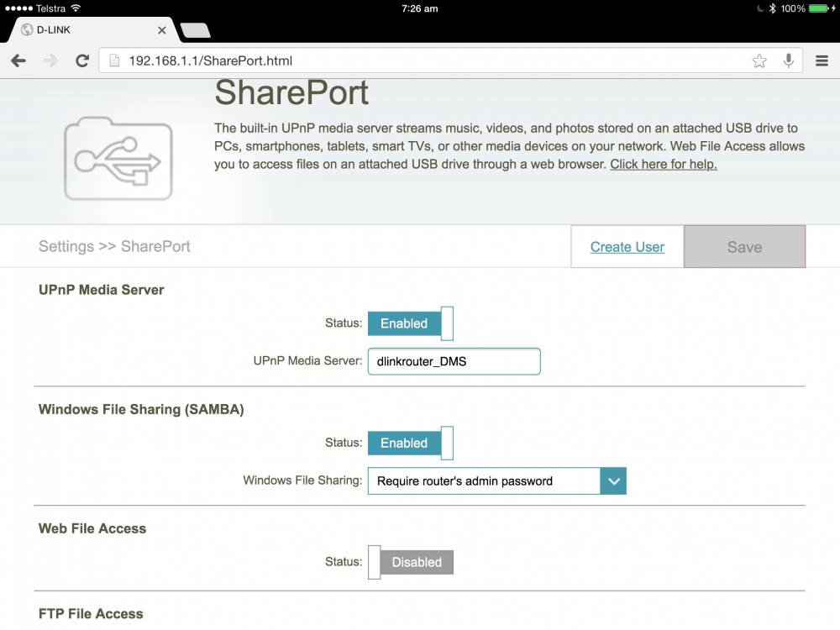The image size is (840, 630).
Task: Click the FTP File Access heading
Action: point(91,613)
